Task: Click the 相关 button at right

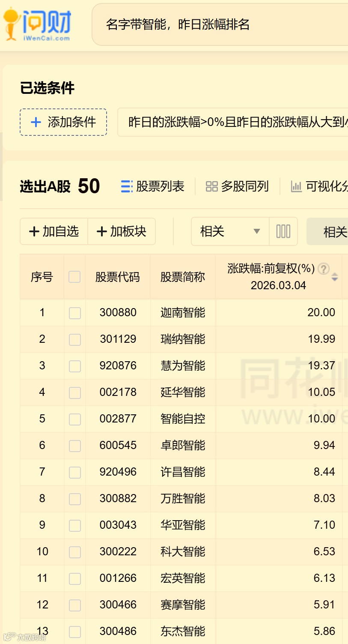Action: click(327, 231)
